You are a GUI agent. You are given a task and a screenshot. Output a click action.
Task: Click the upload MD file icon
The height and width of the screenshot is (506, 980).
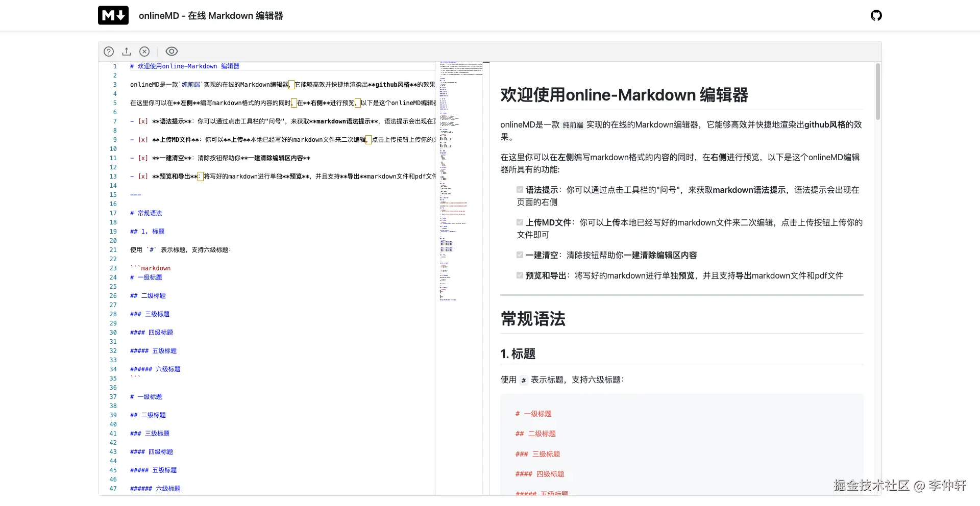pos(127,52)
